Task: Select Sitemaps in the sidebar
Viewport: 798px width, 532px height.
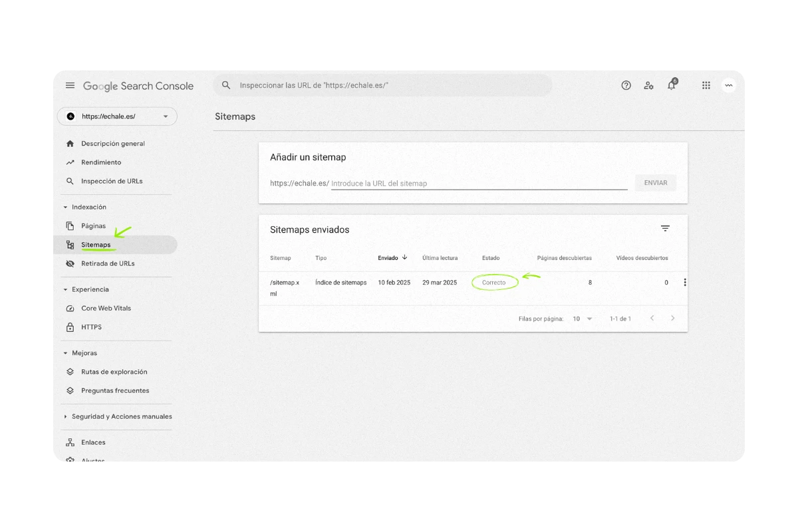Action: tap(96, 245)
